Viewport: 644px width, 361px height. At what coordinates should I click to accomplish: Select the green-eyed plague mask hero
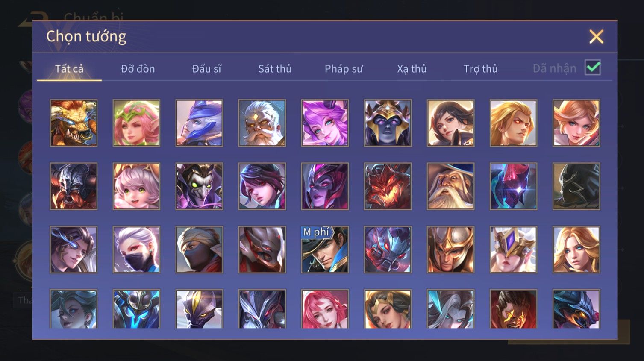199,186
